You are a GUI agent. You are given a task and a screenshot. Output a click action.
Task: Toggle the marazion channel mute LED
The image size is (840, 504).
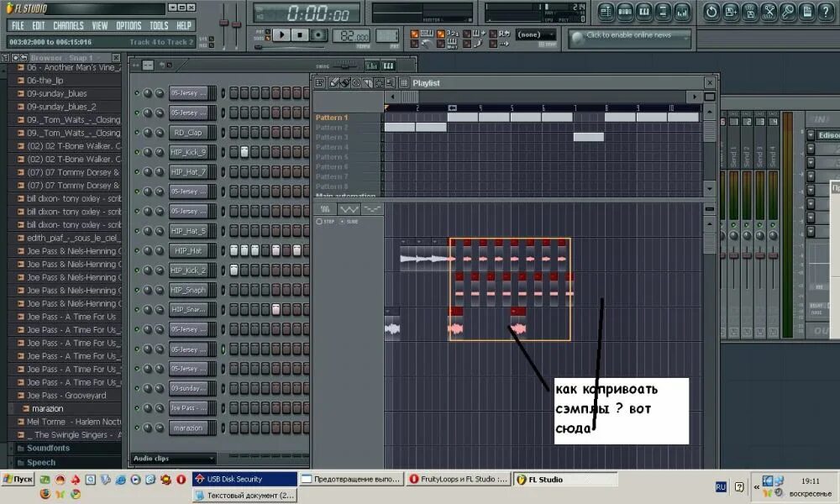tap(137, 428)
